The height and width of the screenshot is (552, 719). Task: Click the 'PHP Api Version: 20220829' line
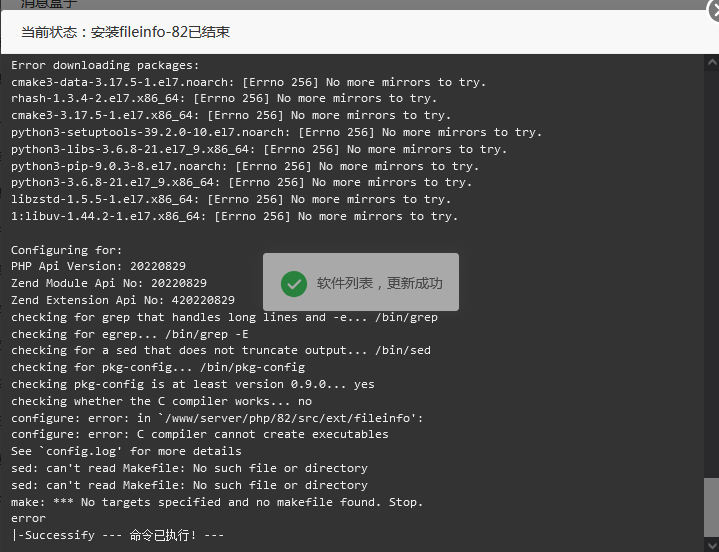pyautogui.click(x=98, y=266)
